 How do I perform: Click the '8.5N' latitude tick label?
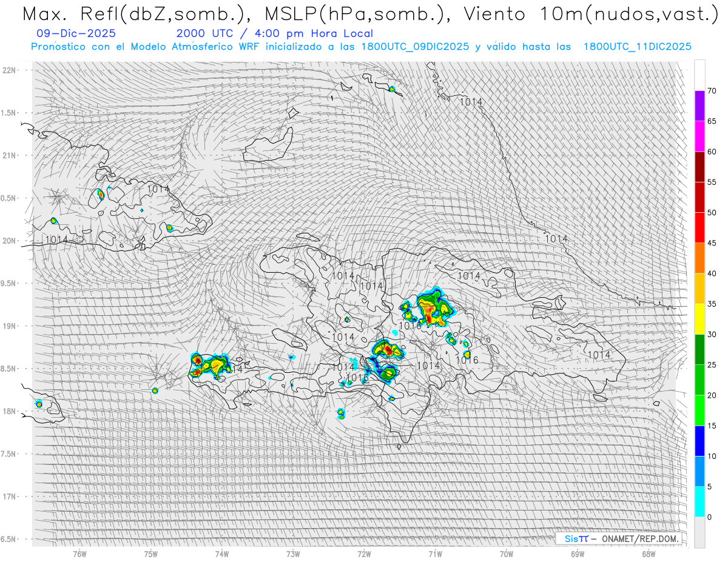10,369
